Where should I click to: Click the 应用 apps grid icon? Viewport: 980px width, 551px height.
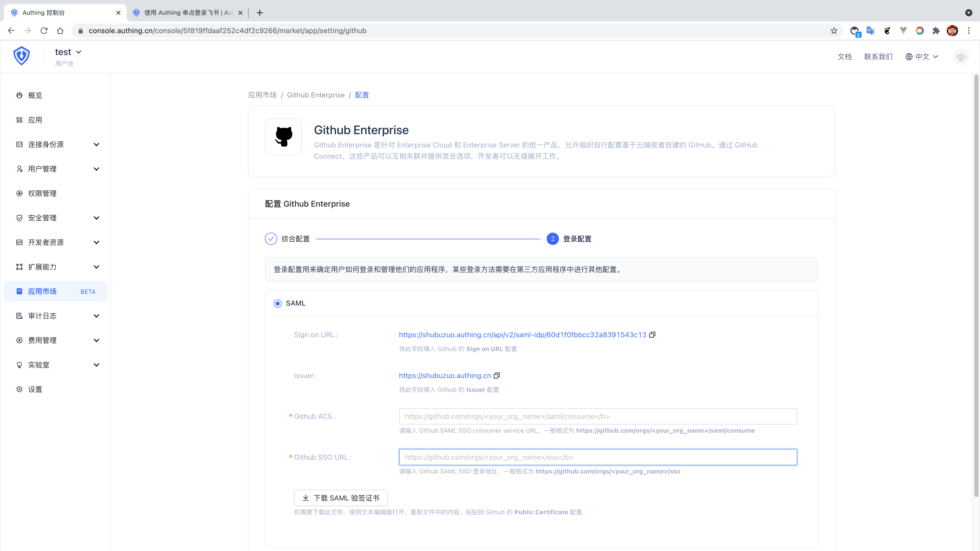coord(19,120)
